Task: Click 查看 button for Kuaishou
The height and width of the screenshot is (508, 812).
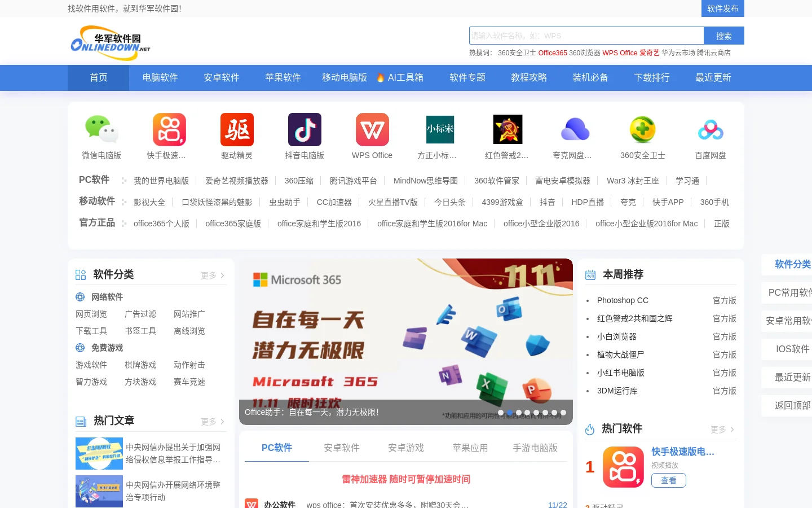Action: (669, 480)
